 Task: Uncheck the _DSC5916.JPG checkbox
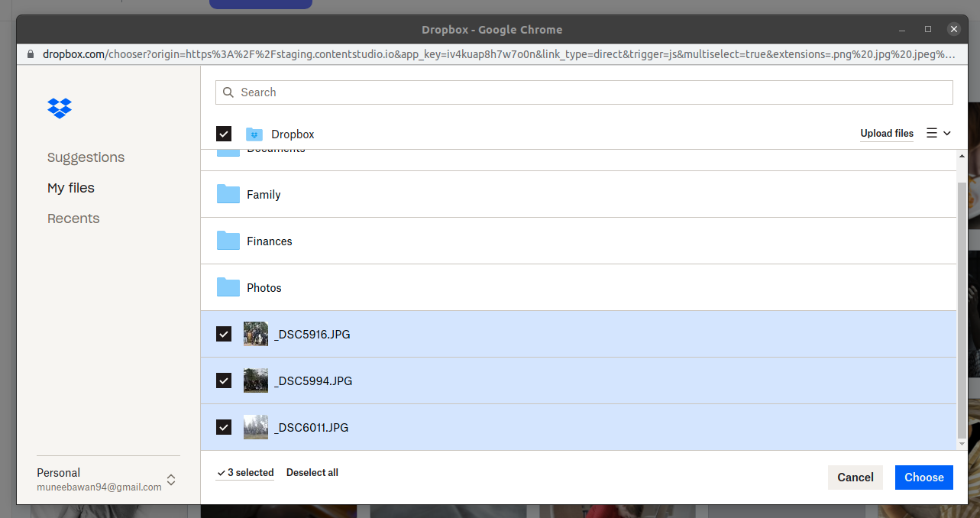pos(224,334)
